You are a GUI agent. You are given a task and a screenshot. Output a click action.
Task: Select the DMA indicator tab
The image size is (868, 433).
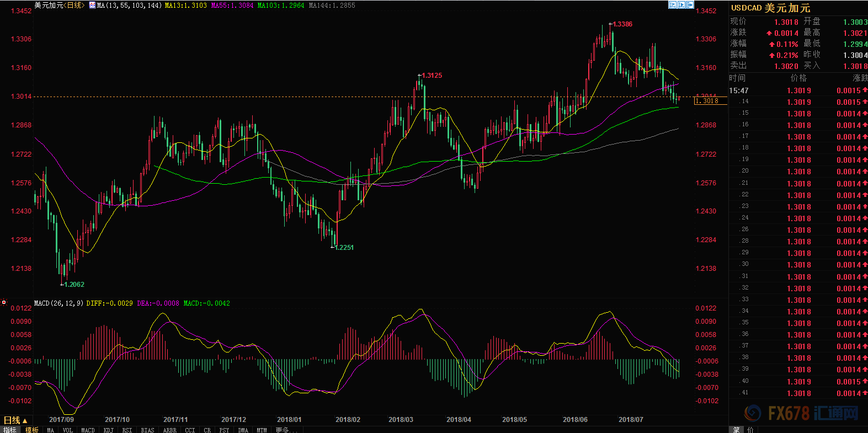[x=243, y=430]
